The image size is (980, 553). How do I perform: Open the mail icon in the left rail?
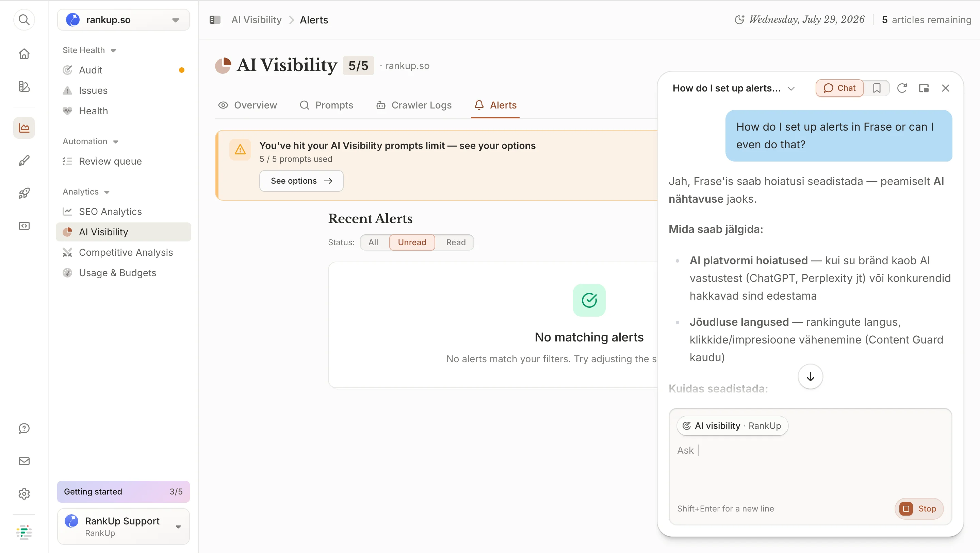[24, 461]
